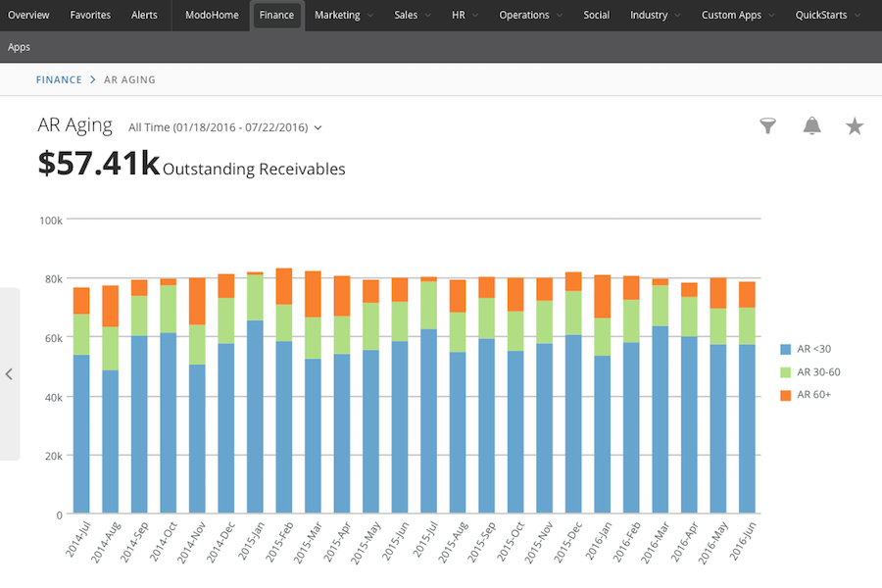Click the orange AR 60+ legend swatch
This screenshot has width=882, height=588.
point(785,395)
